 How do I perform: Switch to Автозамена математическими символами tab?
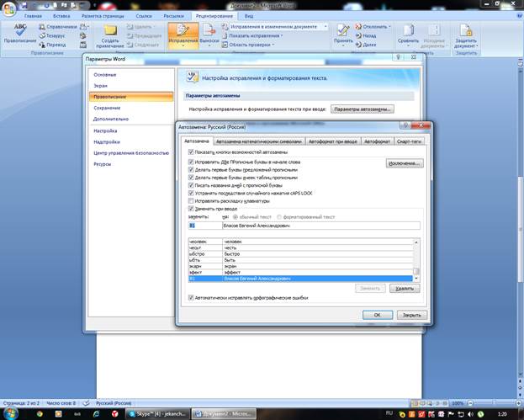pyautogui.click(x=259, y=141)
